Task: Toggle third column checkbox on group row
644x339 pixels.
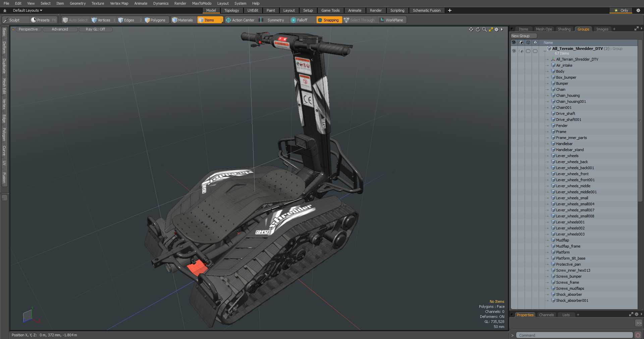Action: 528,51
